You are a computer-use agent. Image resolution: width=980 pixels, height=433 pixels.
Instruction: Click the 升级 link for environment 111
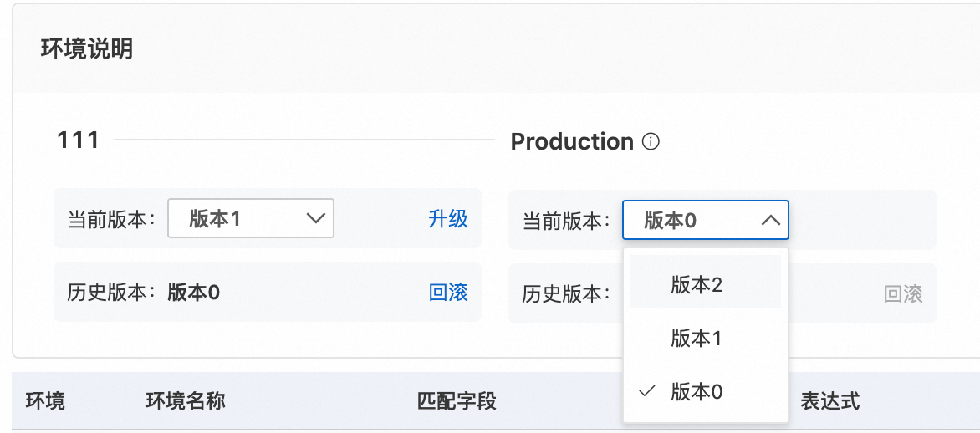pos(448,219)
